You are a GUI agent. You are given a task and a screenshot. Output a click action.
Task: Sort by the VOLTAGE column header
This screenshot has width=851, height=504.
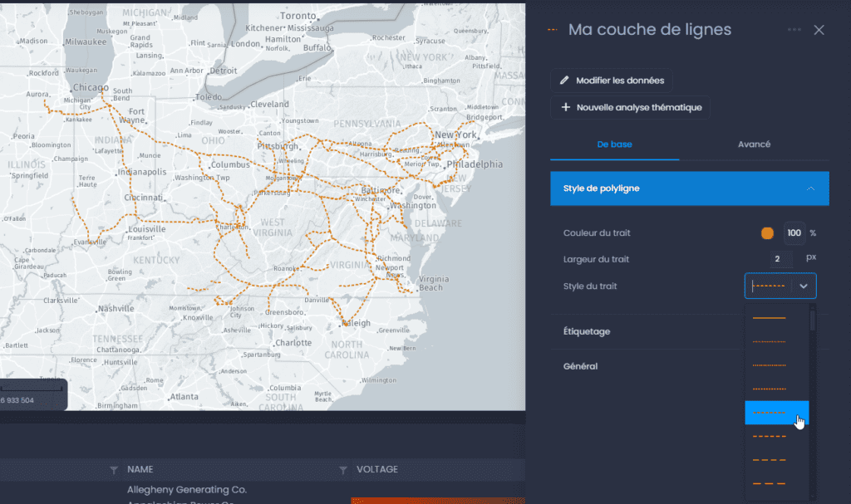coord(377,469)
